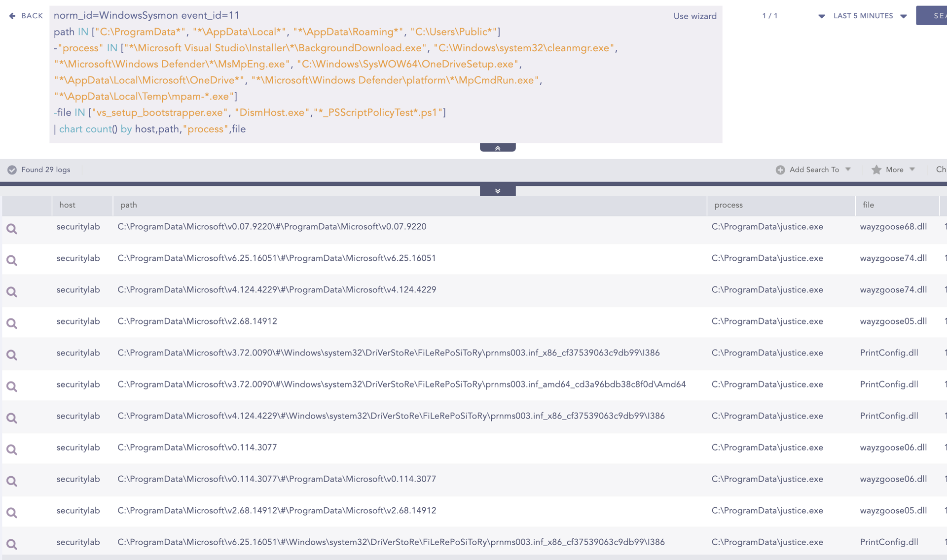Click the Back arrow icon
Image resolution: width=947 pixels, height=560 pixels.
point(12,16)
